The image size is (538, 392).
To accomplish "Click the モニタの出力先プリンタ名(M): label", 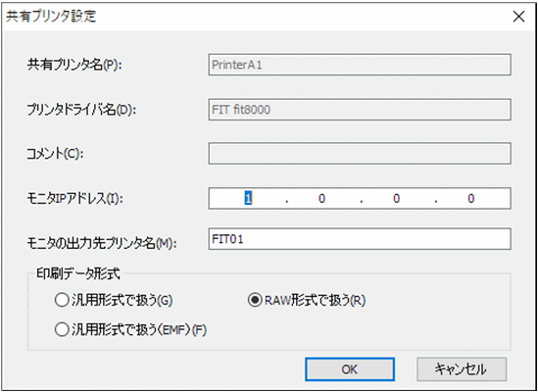I will [101, 243].
